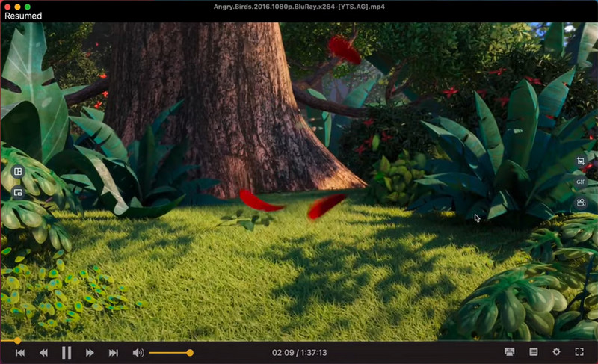Enable picture-in-picture mode

[18, 193]
